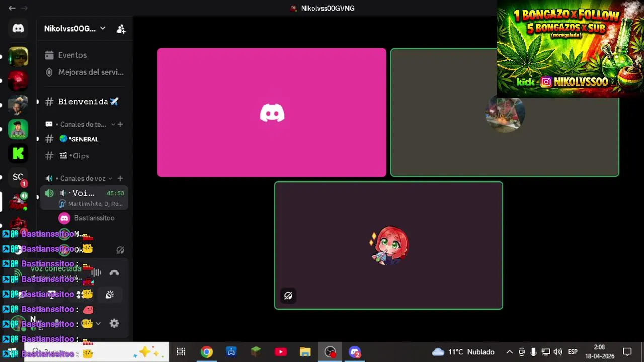Click the no-video icon on anime tile
Viewport: 644px width, 362px height.
pyautogui.click(x=288, y=296)
